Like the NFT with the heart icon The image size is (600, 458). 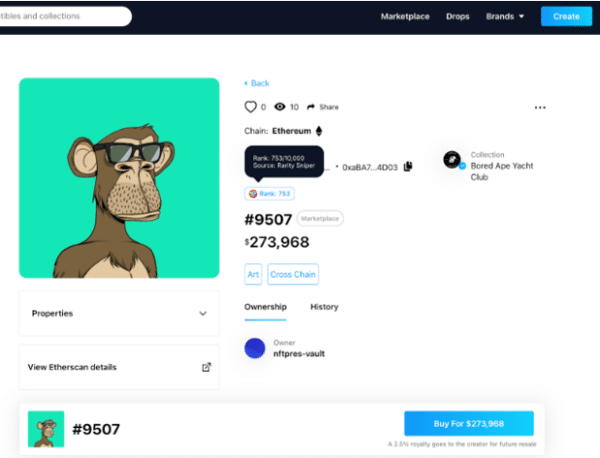point(250,107)
